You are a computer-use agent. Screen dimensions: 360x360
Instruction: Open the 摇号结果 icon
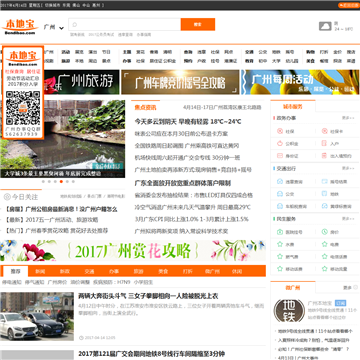click(x=324, y=182)
